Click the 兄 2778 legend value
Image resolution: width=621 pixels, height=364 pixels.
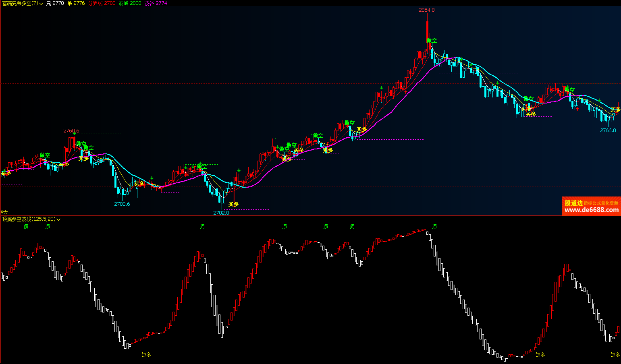55,3
